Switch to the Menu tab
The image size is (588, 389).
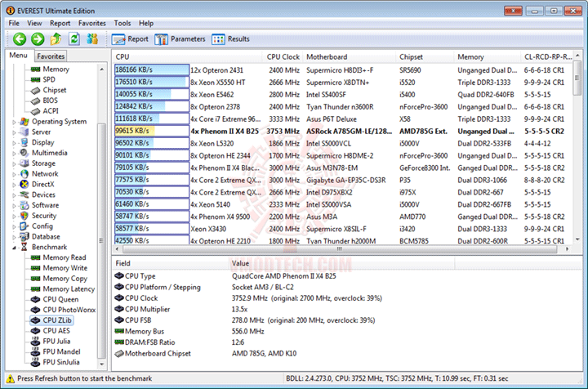pyautogui.click(x=18, y=56)
